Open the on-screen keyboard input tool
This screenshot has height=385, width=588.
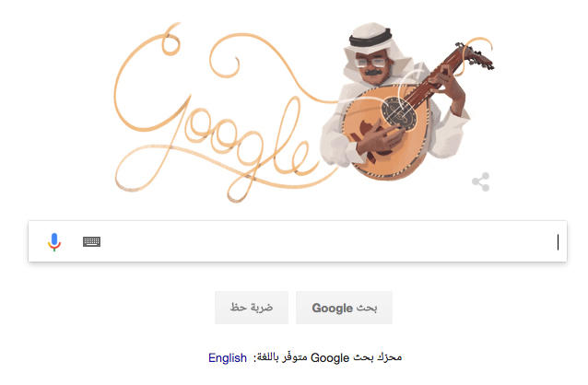(91, 242)
